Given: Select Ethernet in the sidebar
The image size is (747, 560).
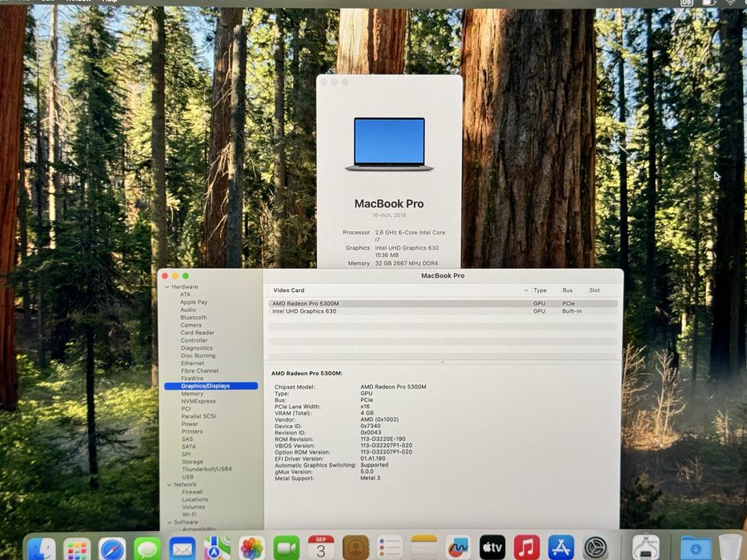Looking at the screenshot, I should [192, 363].
